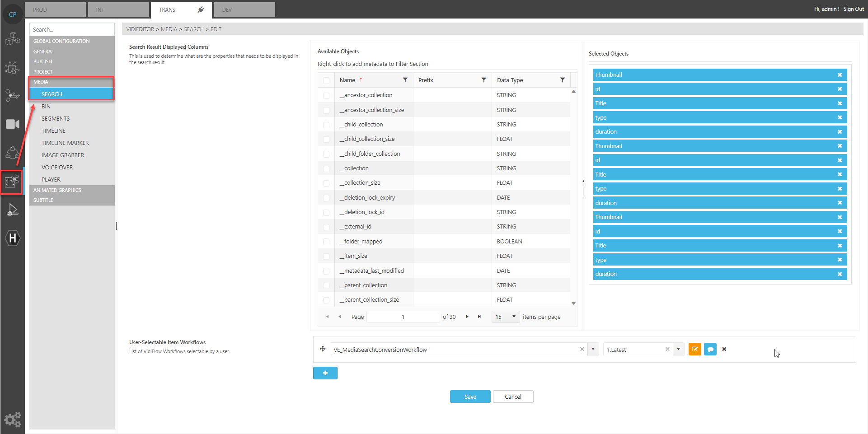The width and height of the screenshot is (868, 434).
Task: Switch to the PROD tab
Action: pyautogui.click(x=55, y=9)
